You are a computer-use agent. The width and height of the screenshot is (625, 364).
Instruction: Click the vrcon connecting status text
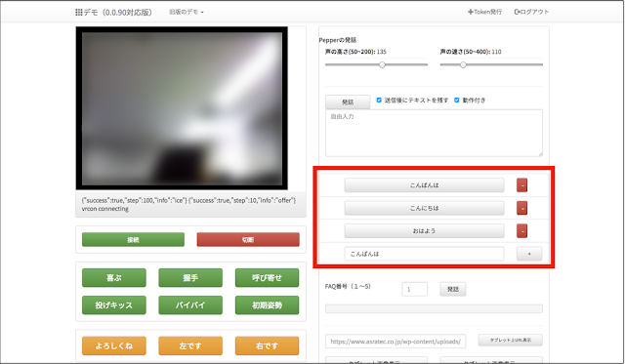tap(105, 209)
